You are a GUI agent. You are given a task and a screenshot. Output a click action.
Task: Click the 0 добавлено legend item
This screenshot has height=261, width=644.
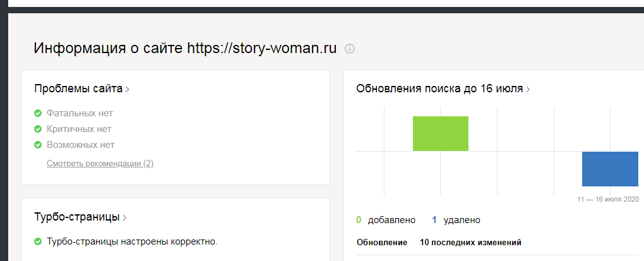tap(386, 220)
